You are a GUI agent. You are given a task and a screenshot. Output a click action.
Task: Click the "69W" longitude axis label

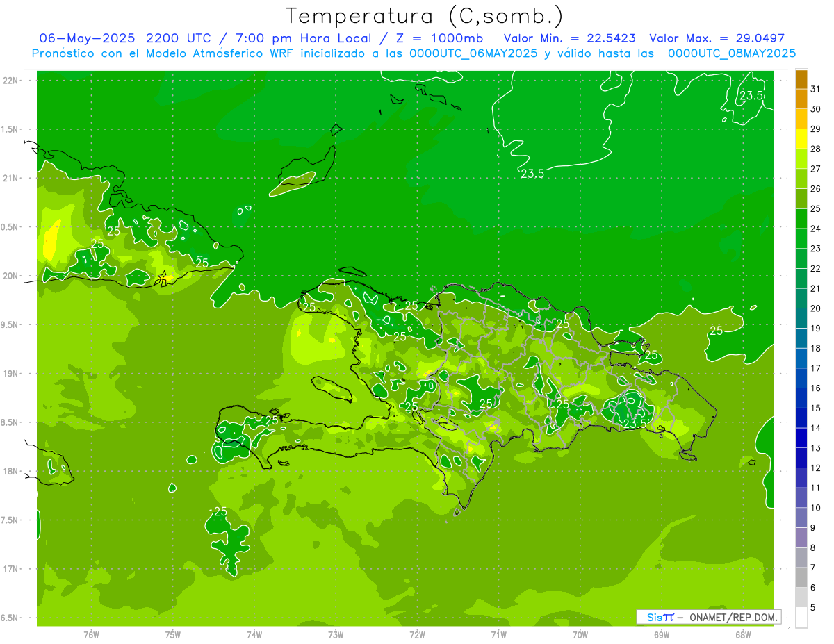[662, 635]
